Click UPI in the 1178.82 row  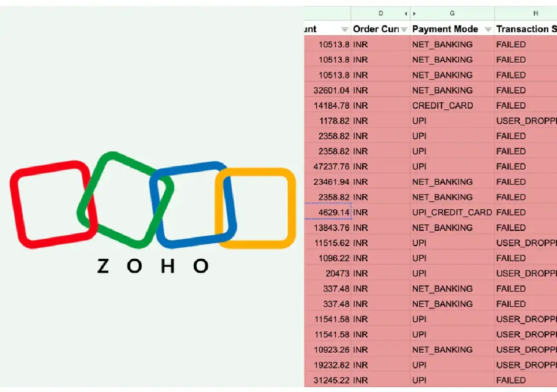(452, 121)
